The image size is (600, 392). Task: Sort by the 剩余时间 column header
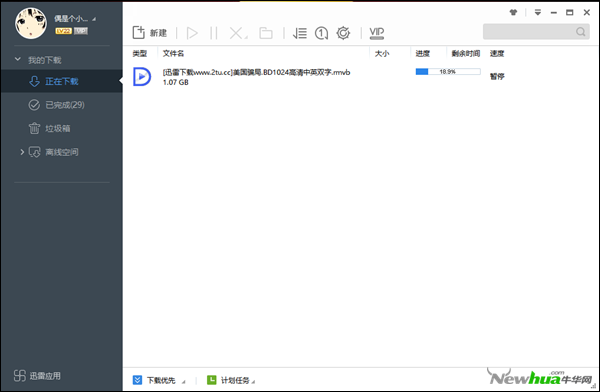tap(466, 54)
